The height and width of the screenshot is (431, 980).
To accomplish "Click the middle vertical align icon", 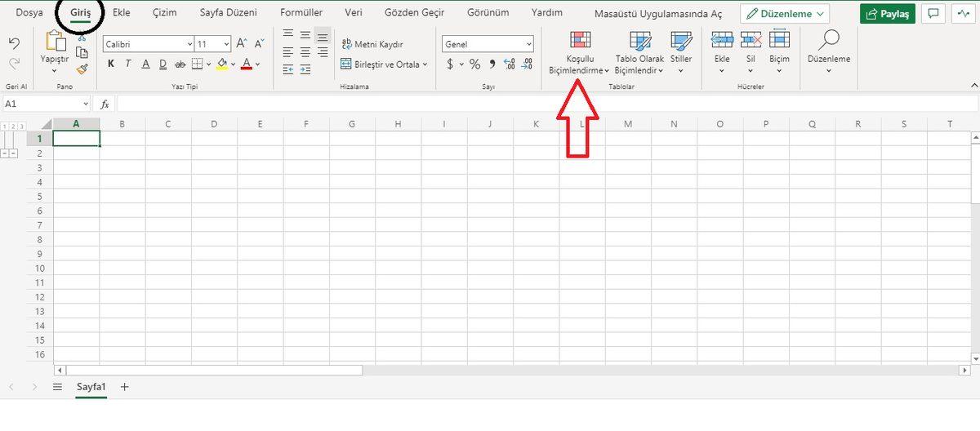I will [x=305, y=35].
